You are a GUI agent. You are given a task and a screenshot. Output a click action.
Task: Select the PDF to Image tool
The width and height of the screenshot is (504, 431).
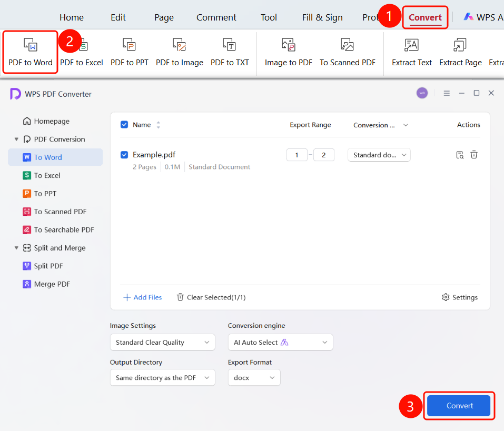(180, 52)
